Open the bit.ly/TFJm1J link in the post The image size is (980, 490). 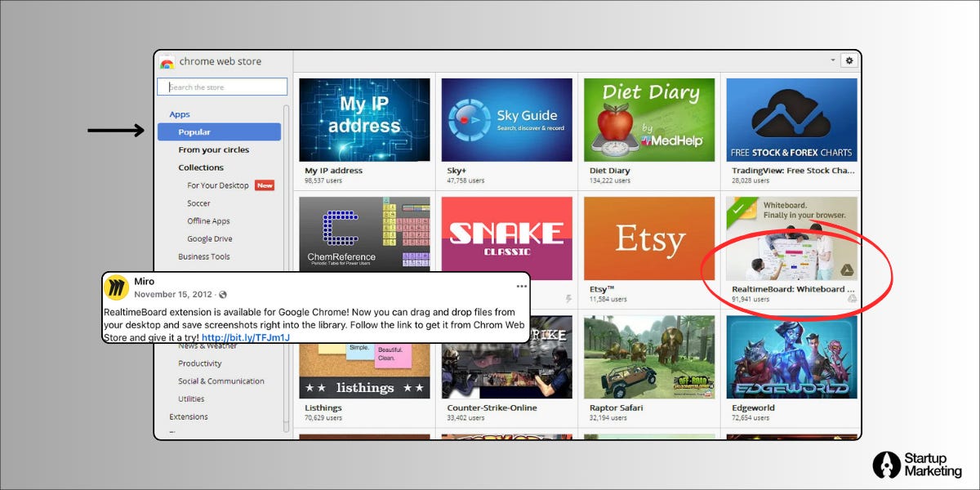(x=246, y=337)
